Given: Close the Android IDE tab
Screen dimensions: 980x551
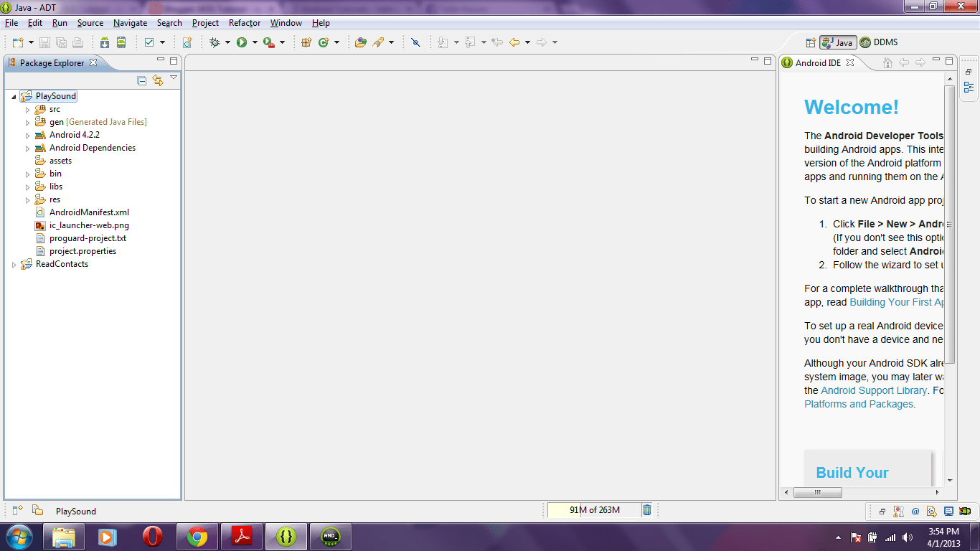Looking at the screenshot, I should (849, 62).
